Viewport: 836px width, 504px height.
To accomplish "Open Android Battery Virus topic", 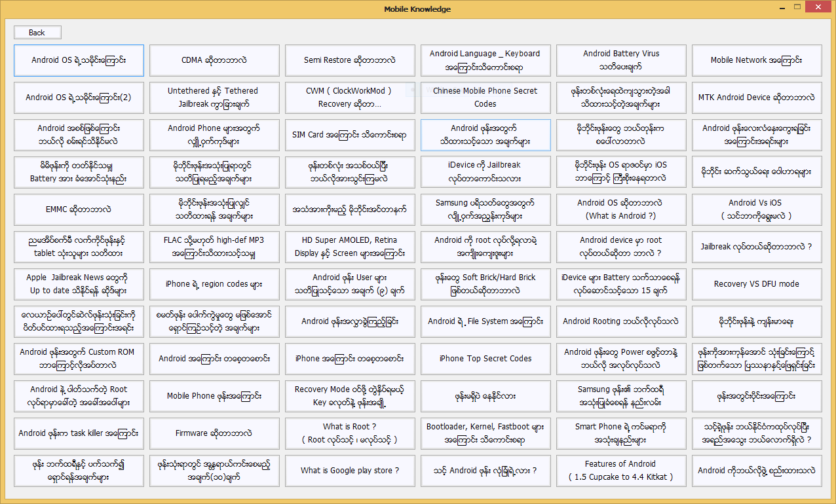I will pos(621,60).
